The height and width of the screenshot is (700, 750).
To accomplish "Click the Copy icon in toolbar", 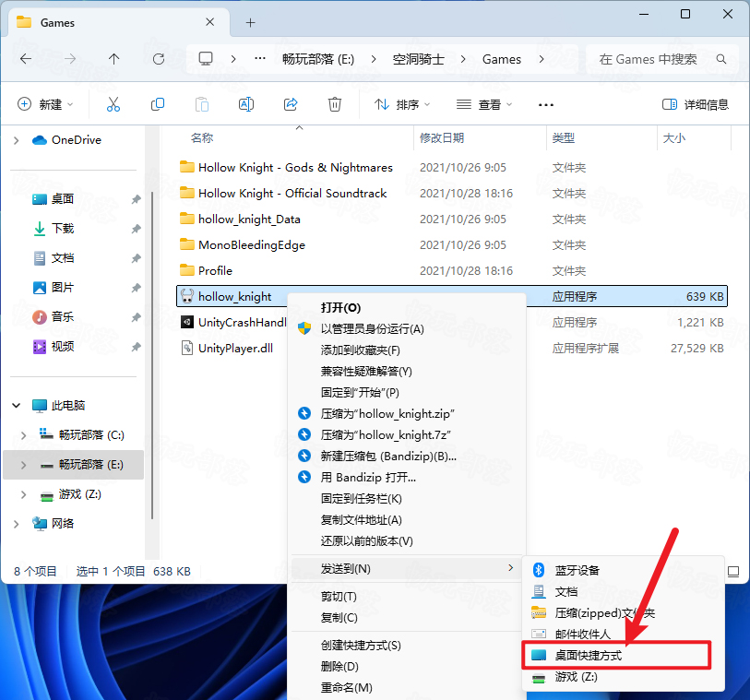I will coord(158,104).
